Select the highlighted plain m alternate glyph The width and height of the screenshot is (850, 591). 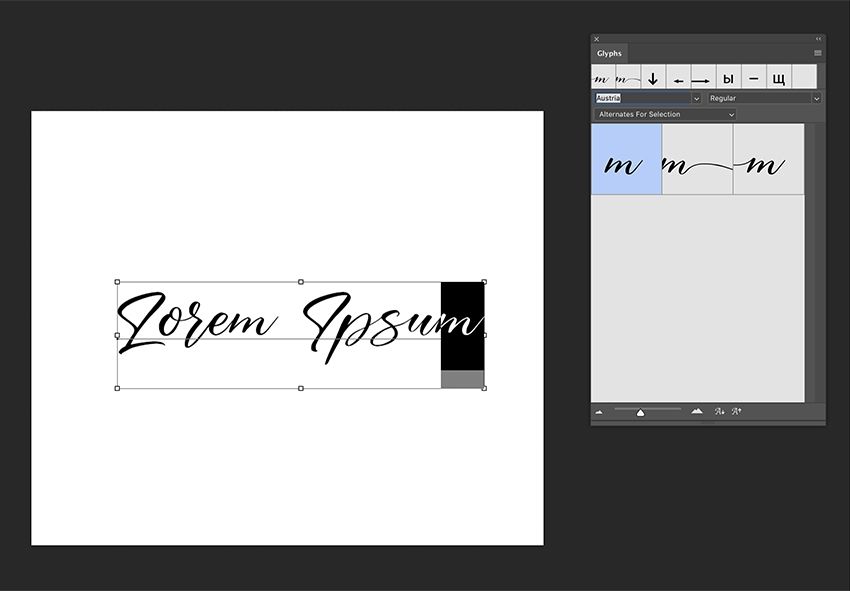point(626,159)
